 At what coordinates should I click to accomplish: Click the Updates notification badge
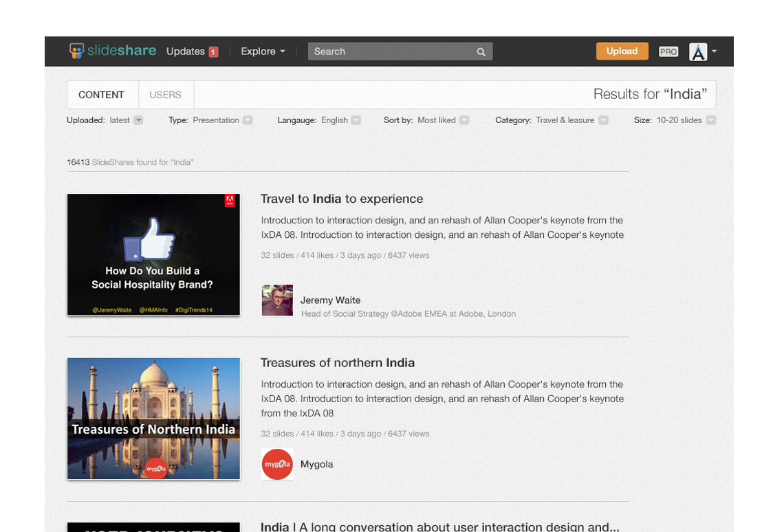tap(213, 51)
